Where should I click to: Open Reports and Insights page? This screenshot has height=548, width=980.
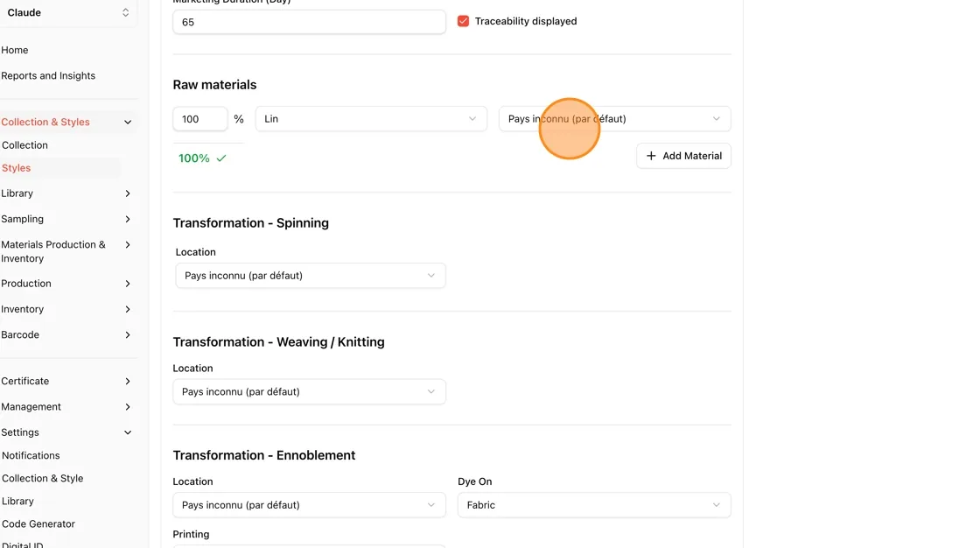[48, 75]
